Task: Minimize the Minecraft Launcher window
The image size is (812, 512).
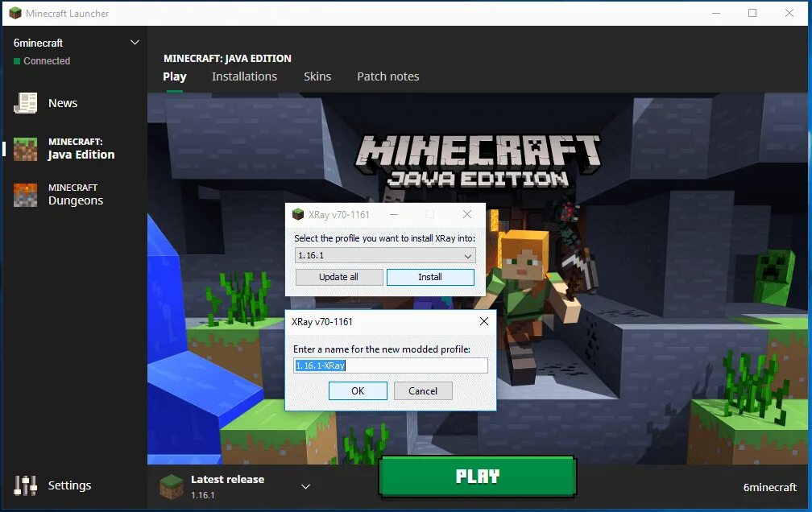Action: click(716, 13)
